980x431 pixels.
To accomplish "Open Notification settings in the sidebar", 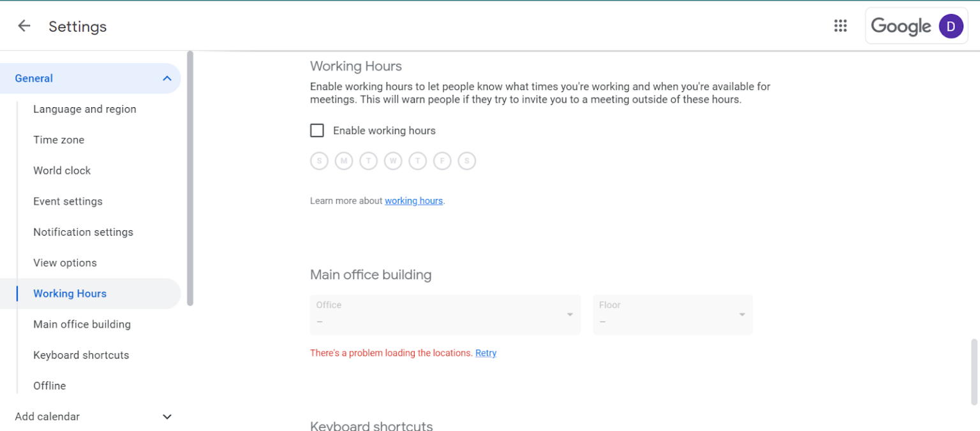I will 83,232.
